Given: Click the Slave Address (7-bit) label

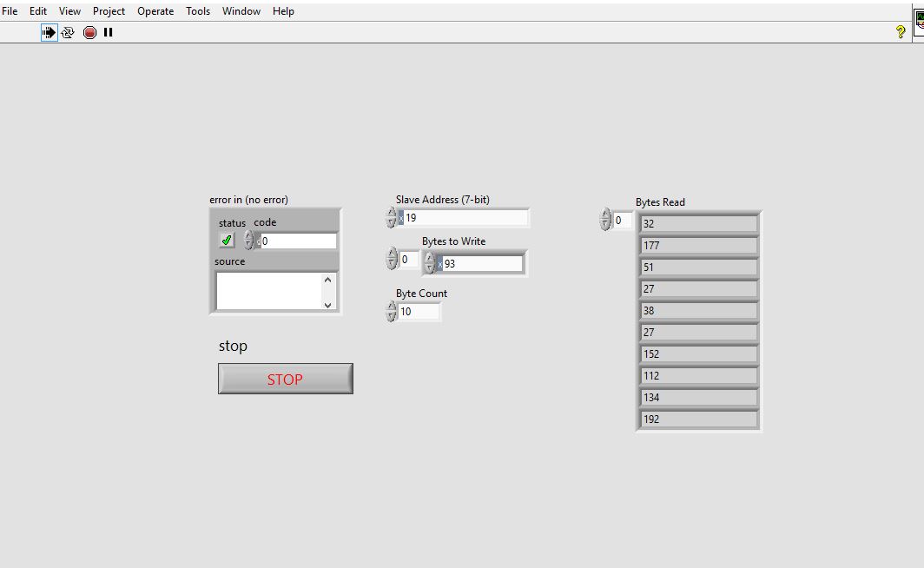Looking at the screenshot, I should pos(443,200).
